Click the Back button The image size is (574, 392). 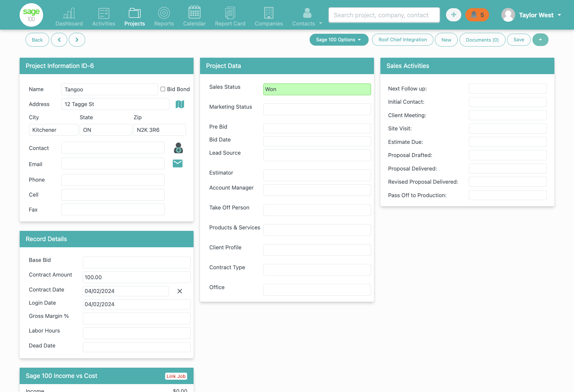[x=37, y=40]
